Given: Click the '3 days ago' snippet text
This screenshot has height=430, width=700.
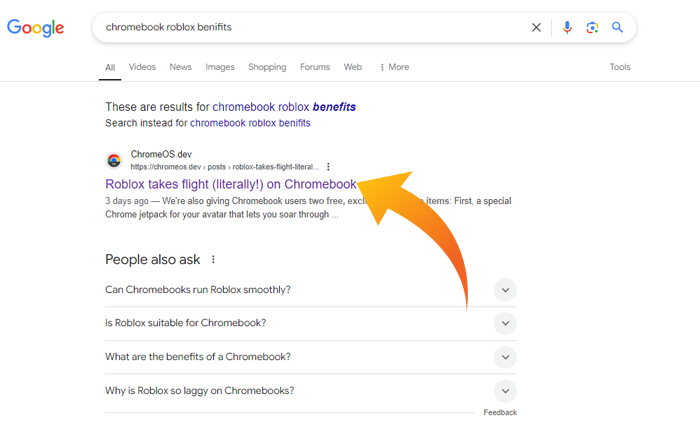Looking at the screenshot, I should tap(126, 201).
